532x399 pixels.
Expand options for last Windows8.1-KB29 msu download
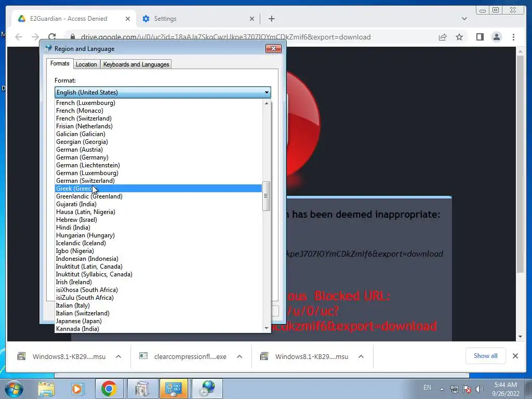[361, 356]
